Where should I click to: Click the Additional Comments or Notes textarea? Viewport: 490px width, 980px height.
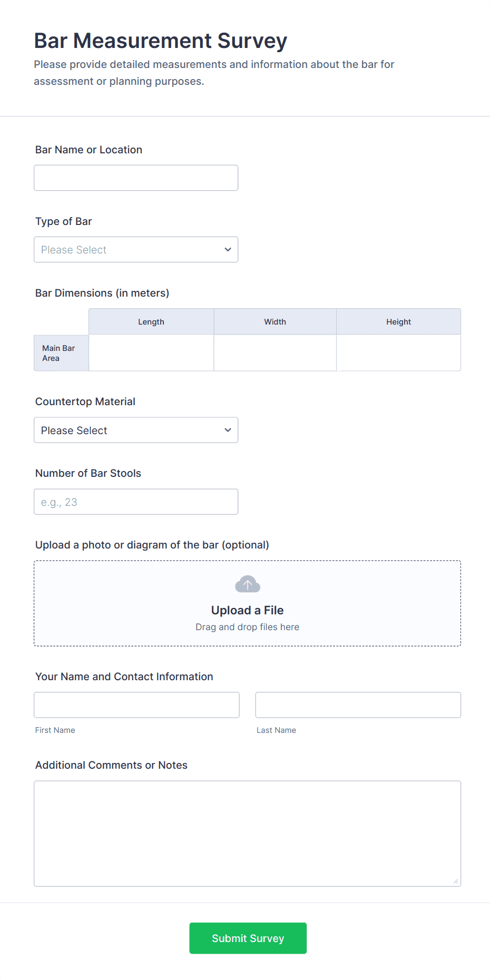tap(247, 834)
